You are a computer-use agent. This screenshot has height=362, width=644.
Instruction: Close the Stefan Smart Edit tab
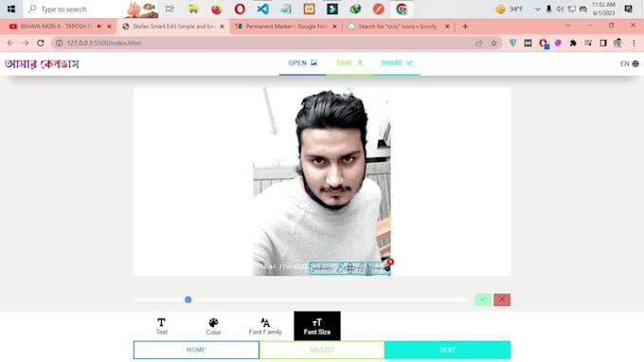pyautogui.click(x=223, y=27)
